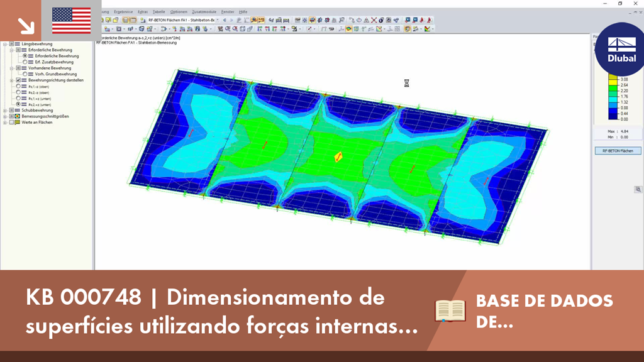Click the RF-BETON Flächen button
This screenshot has width=644, height=362.
[618, 151]
